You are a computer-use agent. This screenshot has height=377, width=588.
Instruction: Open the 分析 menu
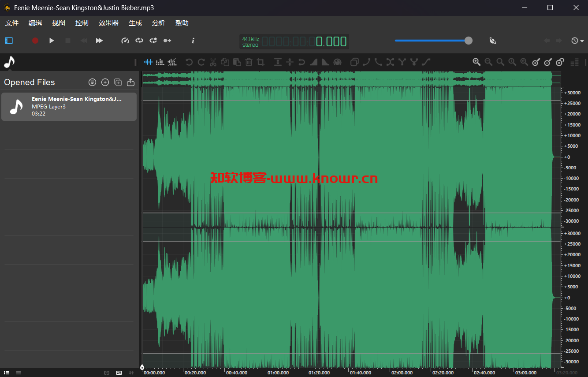pos(159,23)
